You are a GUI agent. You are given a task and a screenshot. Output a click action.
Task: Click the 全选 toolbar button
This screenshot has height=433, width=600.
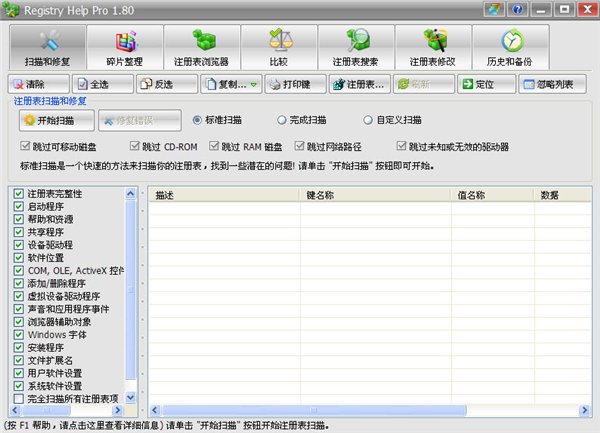pos(103,84)
